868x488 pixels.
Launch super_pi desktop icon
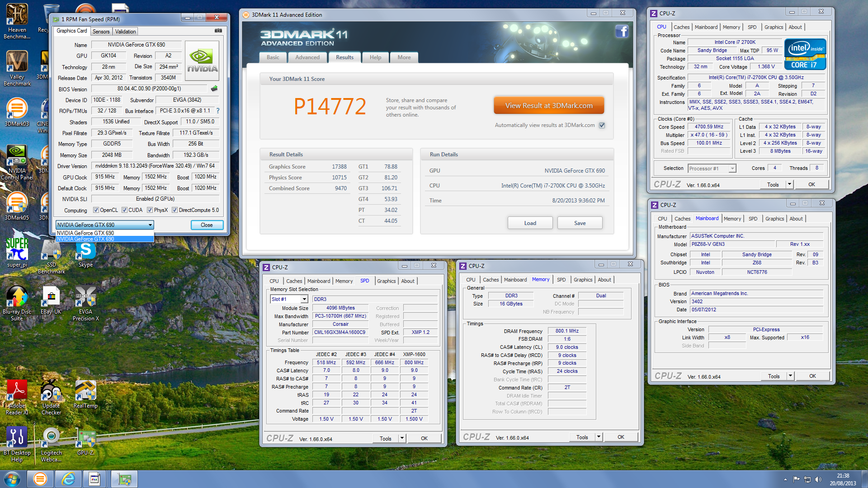(17, 253)
